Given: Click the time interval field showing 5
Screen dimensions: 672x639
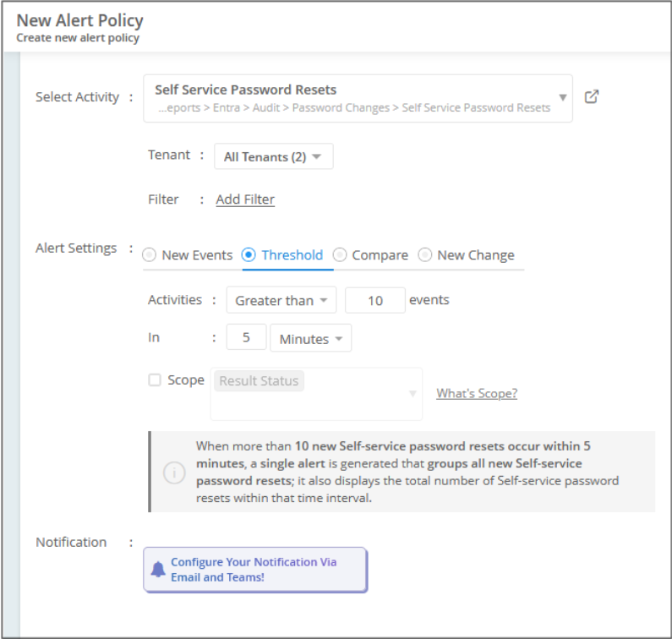Looking at the screenshot, I should [x=246, y=337].
